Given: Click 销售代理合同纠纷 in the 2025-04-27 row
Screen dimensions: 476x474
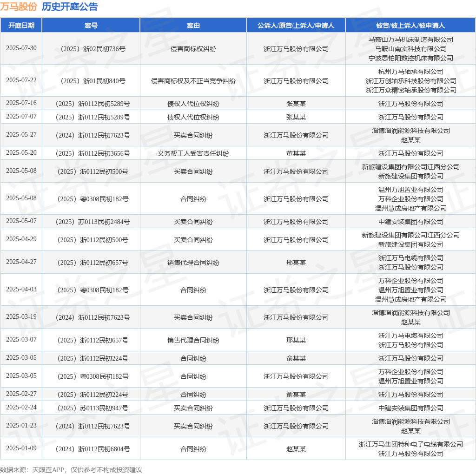Looking at the screenshot, I should point(193,263).
